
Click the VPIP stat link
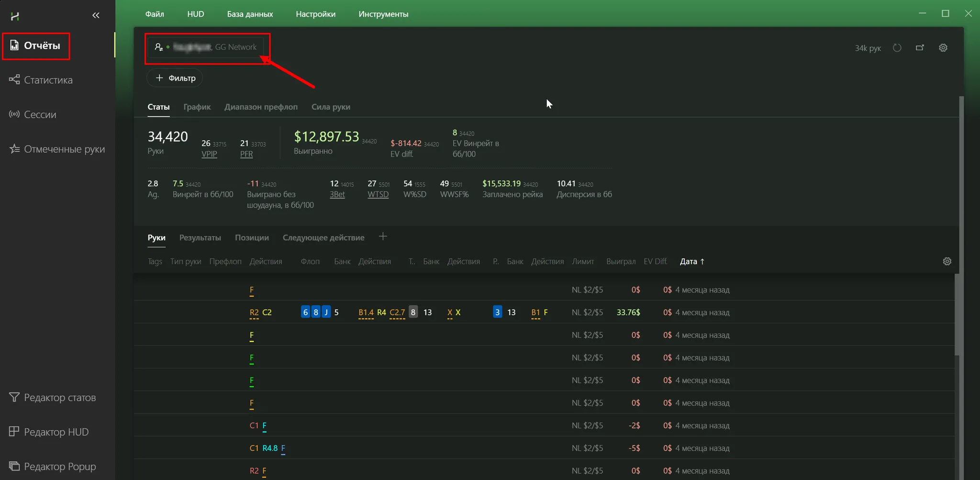209,154
